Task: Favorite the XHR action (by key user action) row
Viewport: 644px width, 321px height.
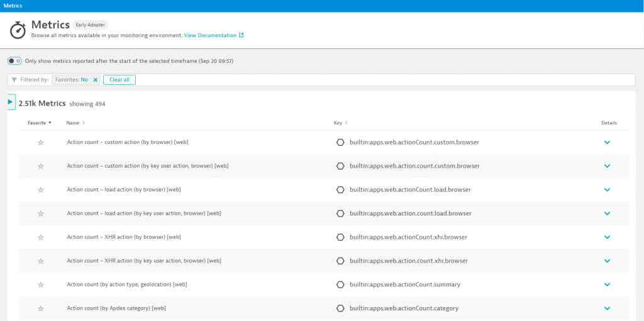Action: click(41, 261)
